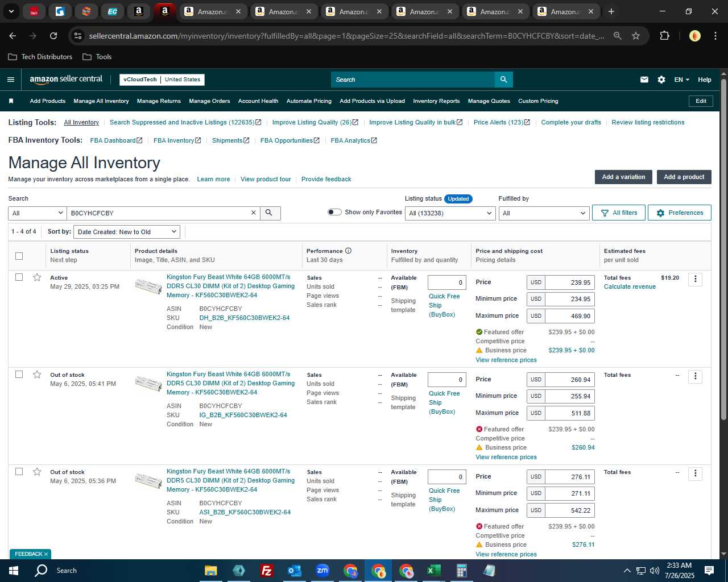Open actions menu for the Active listing

[695, 279]
